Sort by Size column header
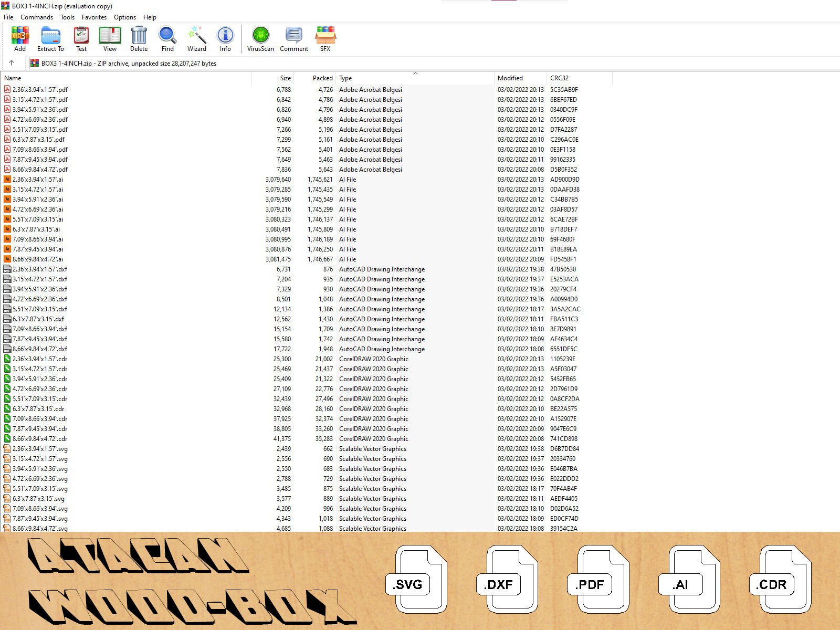This screenshot has width=840, height=630. [273, 78]
